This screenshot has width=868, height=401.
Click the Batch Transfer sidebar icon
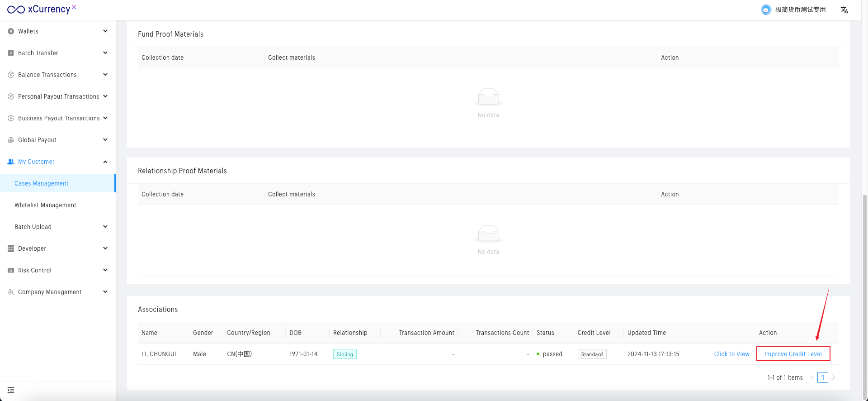coord(11,53)
